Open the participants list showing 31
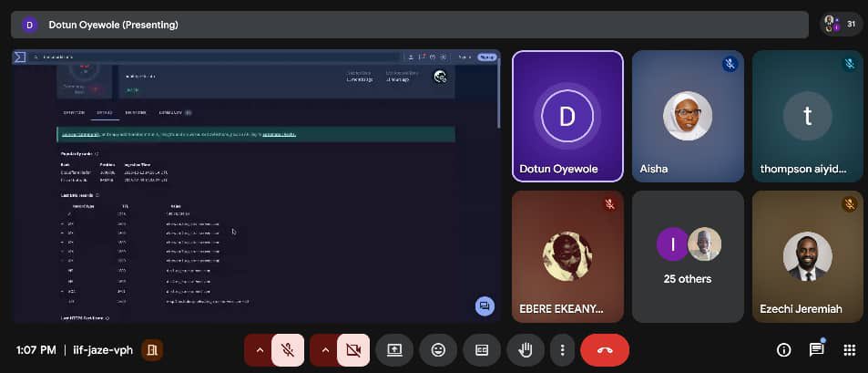This screenshot has height=373, width=868. click(841, 25)
